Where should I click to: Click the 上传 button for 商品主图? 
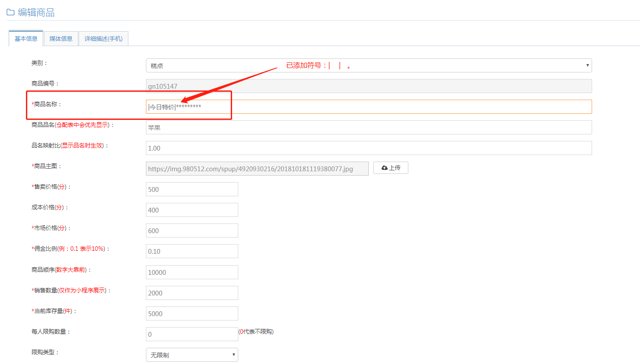pos(391,168)
